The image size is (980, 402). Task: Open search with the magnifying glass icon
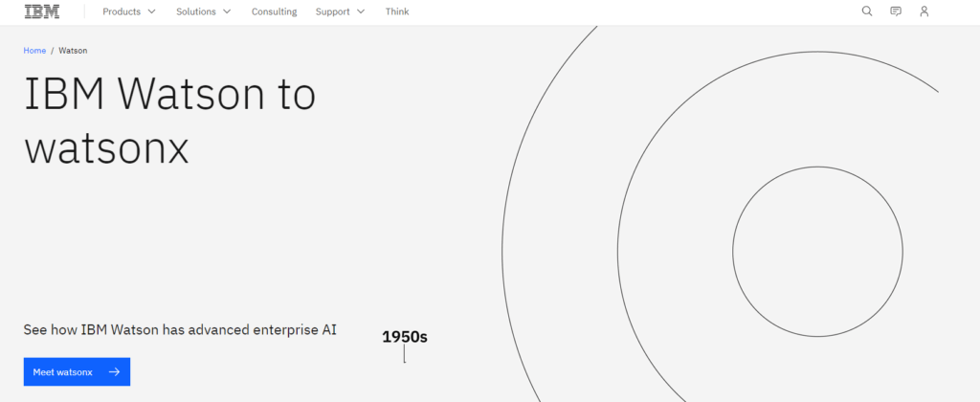[867, 11]
